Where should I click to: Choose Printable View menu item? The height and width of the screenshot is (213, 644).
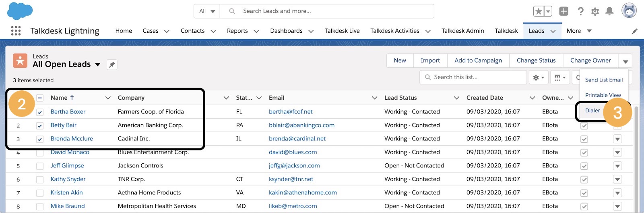click(603, 95)
